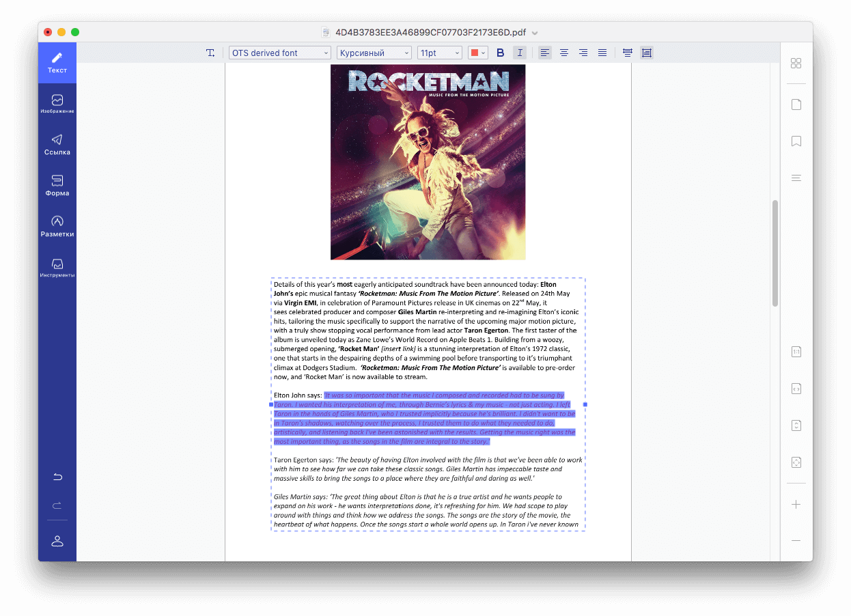The image size is (851, 616).
Task: Click the Rocketman poster image
Action: [428, 162]
